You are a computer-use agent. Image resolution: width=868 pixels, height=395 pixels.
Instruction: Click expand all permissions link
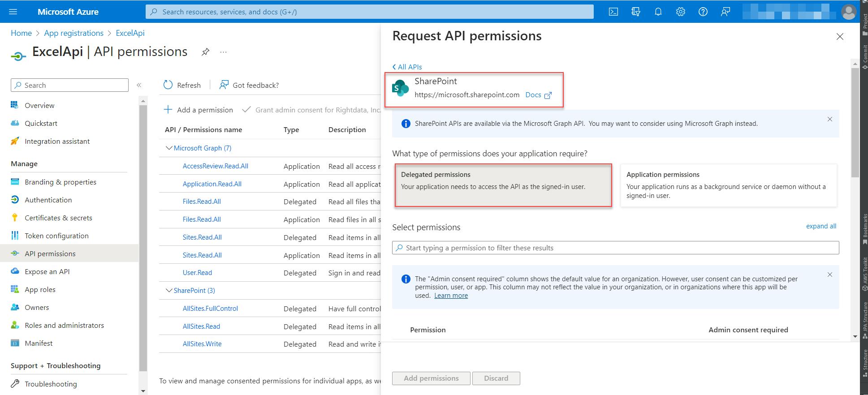[x=821, y=226]
